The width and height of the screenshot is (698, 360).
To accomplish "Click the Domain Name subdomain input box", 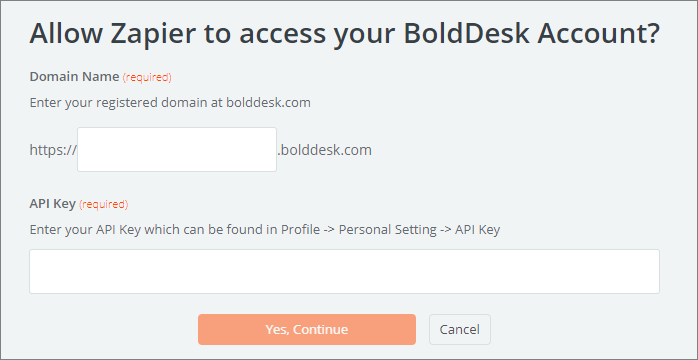I will click(177, 150).
